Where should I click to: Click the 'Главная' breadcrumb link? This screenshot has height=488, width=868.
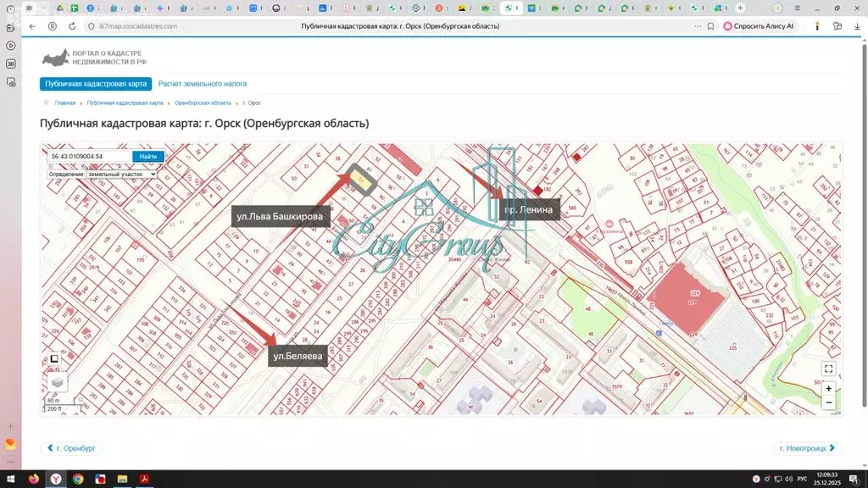[x=64, y=103]
